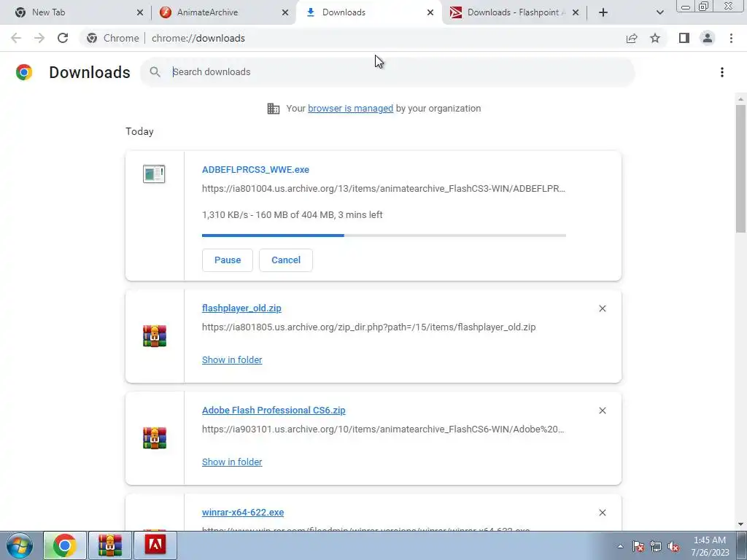This screenshot has width=747, height=560.
Task: Click the search magnifier icon
Action: click(x=155, y=72)
